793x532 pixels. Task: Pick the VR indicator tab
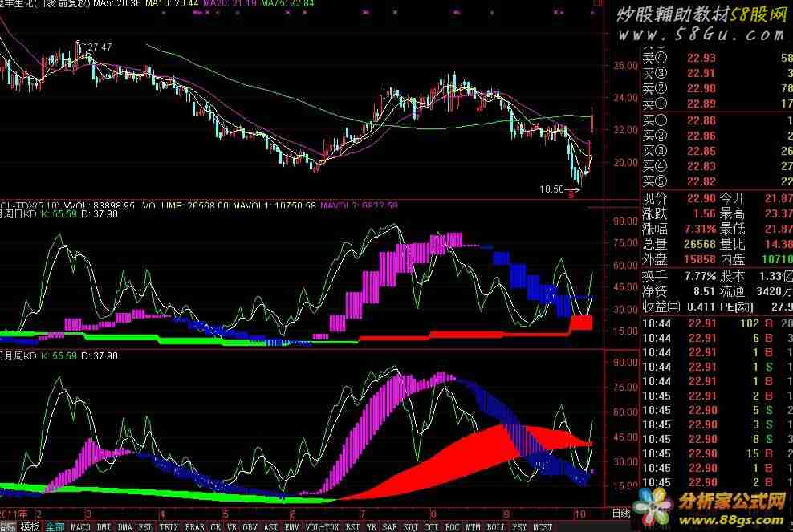click(232, 527)
